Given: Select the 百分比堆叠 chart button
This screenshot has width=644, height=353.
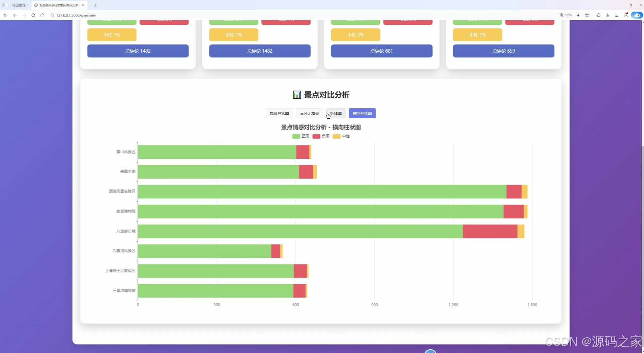Looking at the screenshot, I should pyautogui.click(x=309, y=113).
